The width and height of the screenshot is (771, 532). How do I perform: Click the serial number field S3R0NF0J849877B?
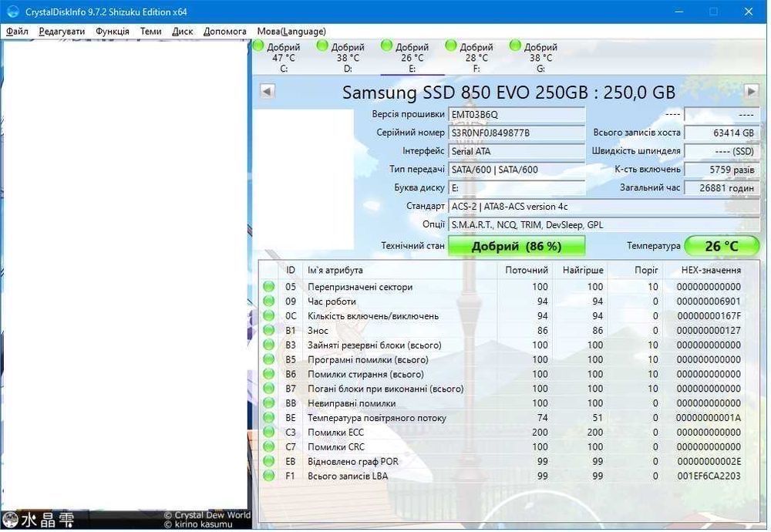pyautogui.click(x=517, y=133)
